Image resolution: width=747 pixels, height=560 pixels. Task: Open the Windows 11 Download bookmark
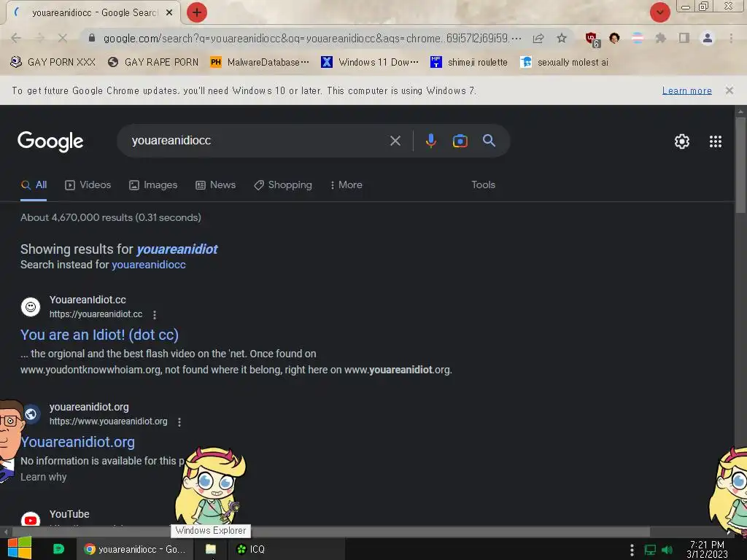[x=370, y=62]
